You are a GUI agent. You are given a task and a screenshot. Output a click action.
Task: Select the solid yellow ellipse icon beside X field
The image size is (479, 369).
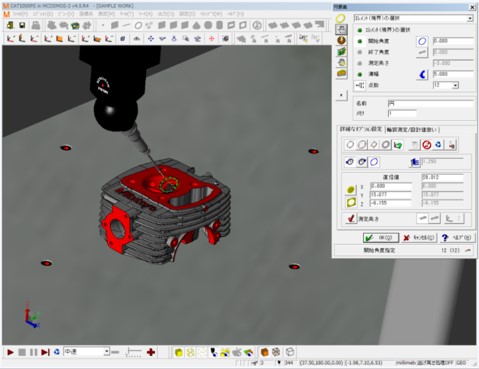point(351,190)
